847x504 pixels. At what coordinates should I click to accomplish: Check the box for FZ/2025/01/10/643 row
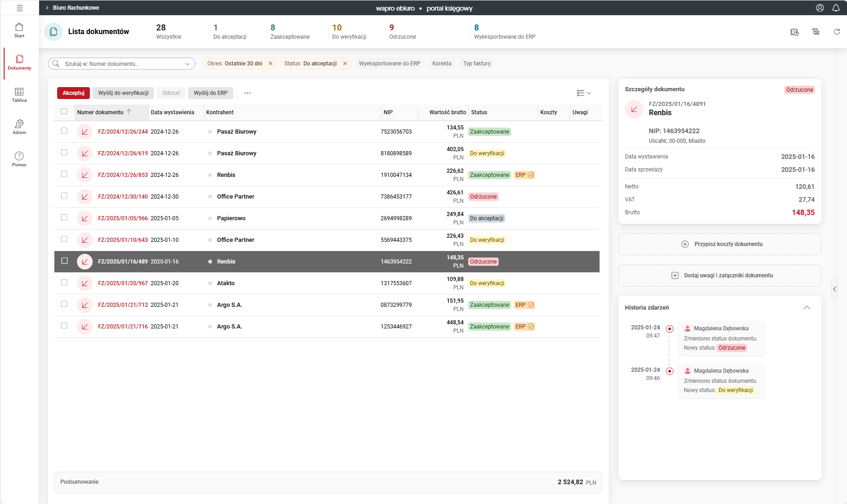(64, 239)
